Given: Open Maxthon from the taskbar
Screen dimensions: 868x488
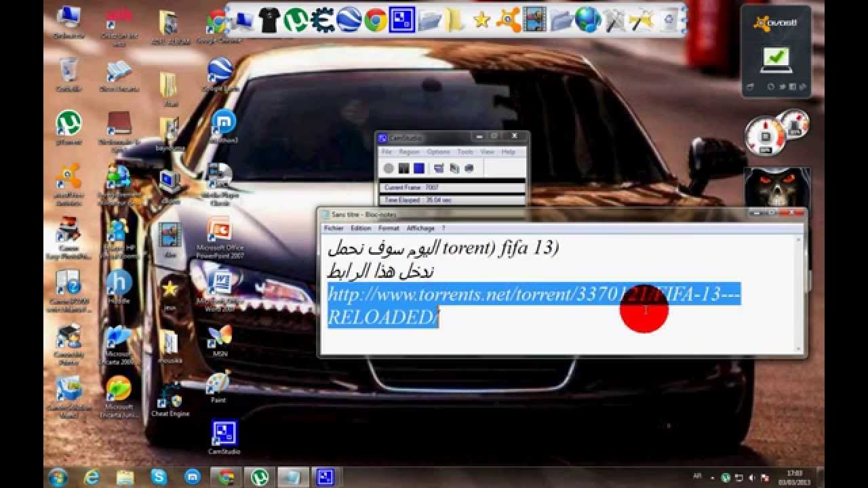Looking at the screenshot, I should (192, 477).
